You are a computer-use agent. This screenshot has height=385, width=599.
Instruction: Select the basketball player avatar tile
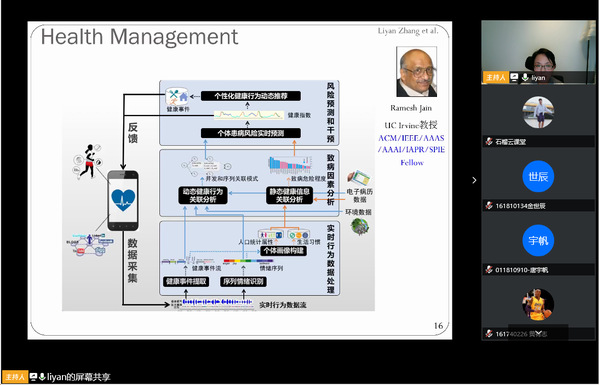[x=538, y=304]
